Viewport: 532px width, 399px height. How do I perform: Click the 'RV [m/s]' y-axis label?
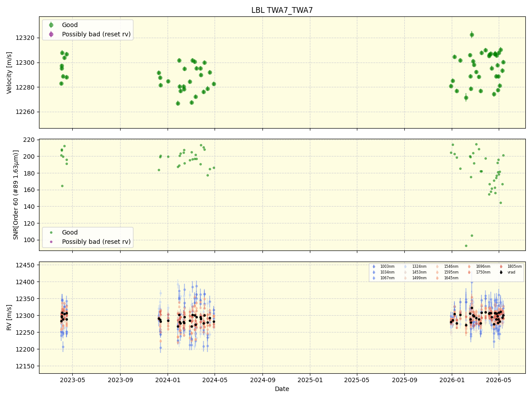tap(9, 317)
